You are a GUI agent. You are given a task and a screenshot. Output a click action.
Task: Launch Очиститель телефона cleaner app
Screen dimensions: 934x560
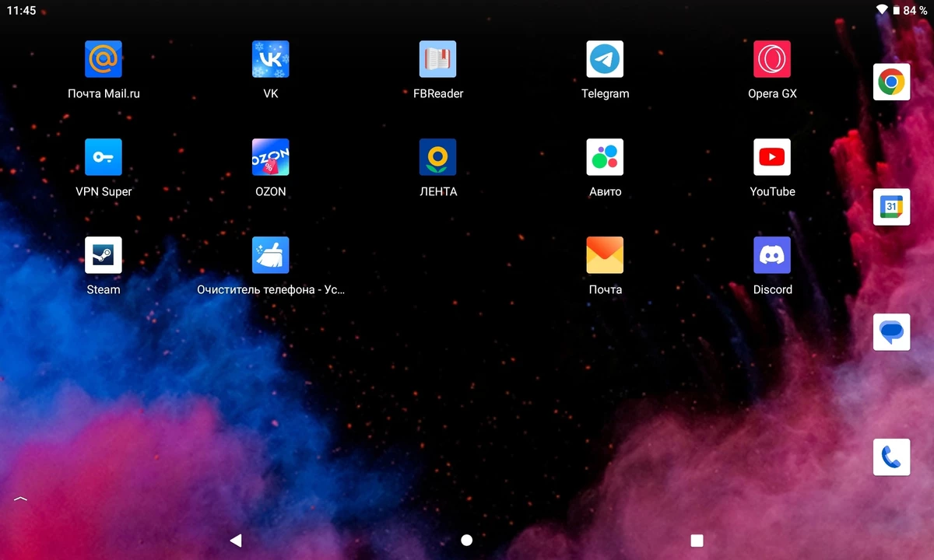tap(271, 256)
